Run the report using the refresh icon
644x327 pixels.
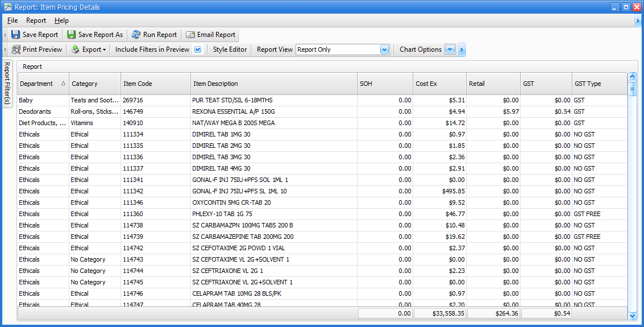tap(136, 35)
